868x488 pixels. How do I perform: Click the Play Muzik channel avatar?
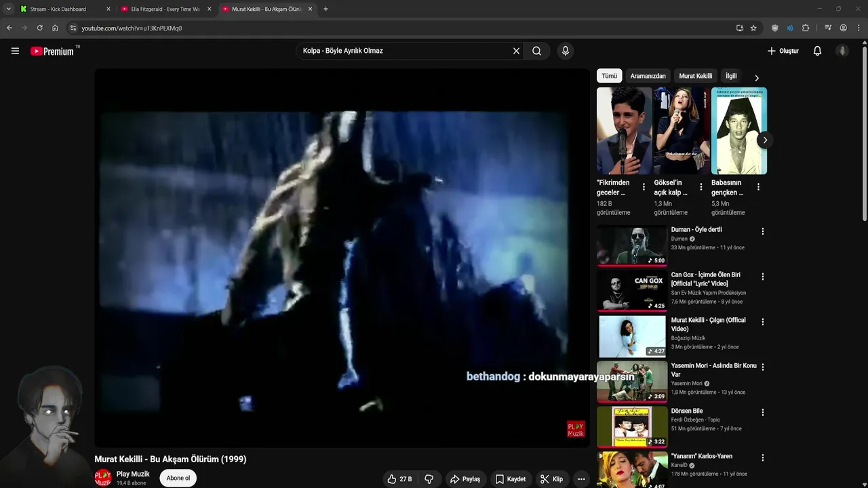103,478
